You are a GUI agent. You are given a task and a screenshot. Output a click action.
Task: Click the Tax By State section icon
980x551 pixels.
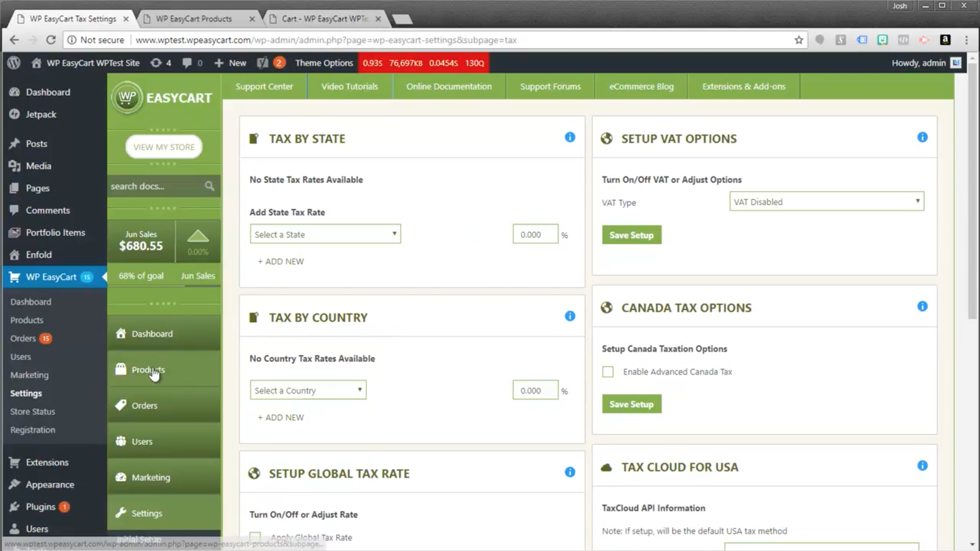[254, 139]
